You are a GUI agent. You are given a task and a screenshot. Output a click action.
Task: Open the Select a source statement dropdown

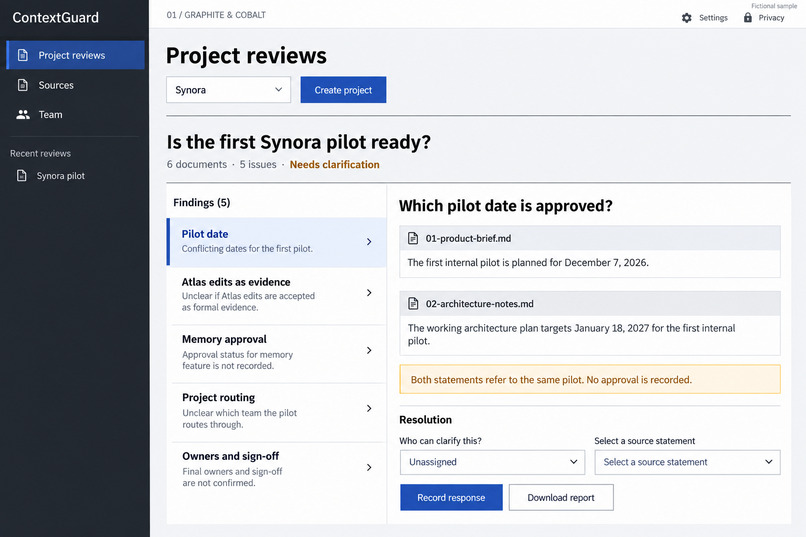click(687, 462)
